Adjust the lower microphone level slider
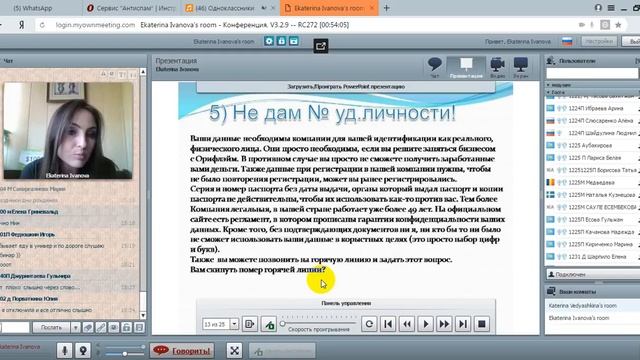Screen dimensions: 640x360 (x=124, y=353)
